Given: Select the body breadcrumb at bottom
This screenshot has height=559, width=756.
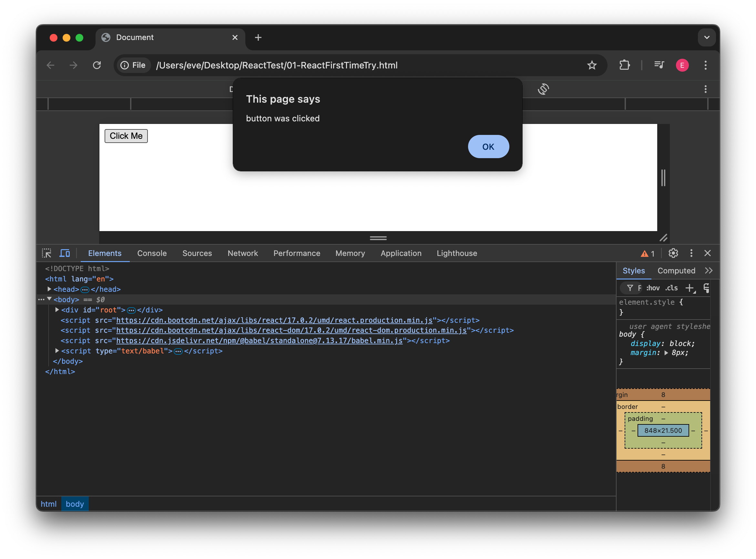Looking at the screenshot, I should tap(75, 504).
